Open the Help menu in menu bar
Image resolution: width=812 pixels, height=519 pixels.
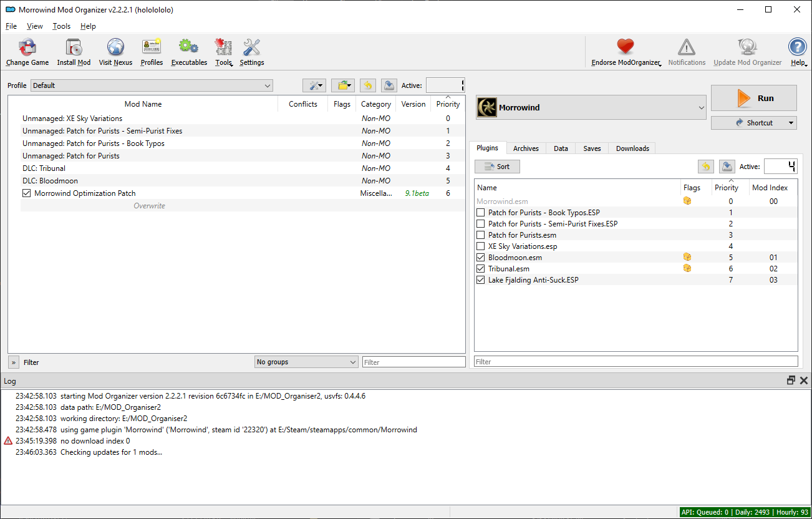coord(88,26)
